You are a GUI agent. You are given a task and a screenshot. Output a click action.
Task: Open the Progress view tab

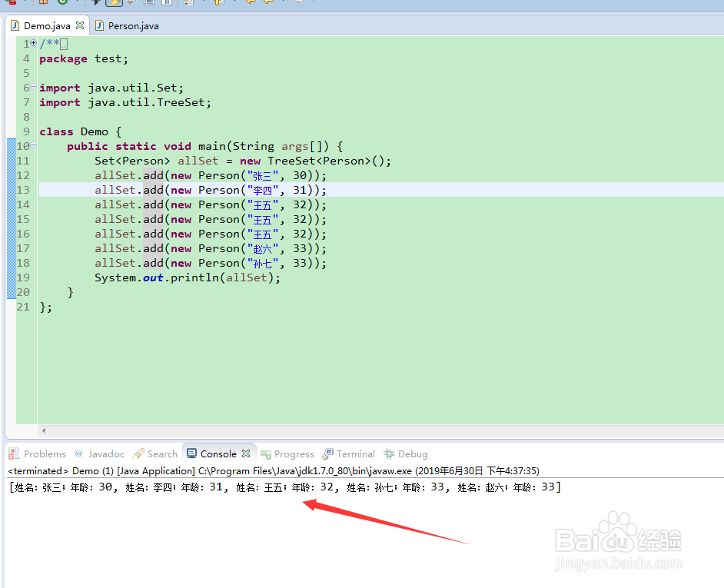[x=287, y=454]
